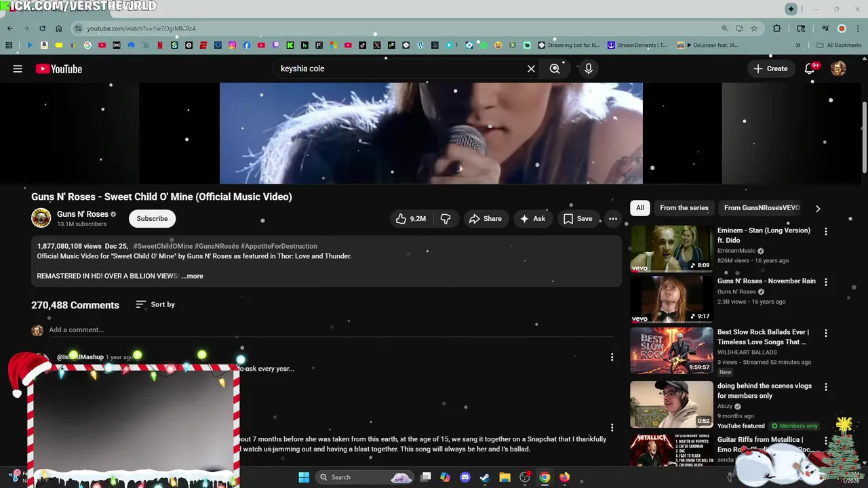Viewport: 868px width, 488px height.
Task: Select the From GunsNRosesVEVO chip
Action: click(x=762, y=208)
